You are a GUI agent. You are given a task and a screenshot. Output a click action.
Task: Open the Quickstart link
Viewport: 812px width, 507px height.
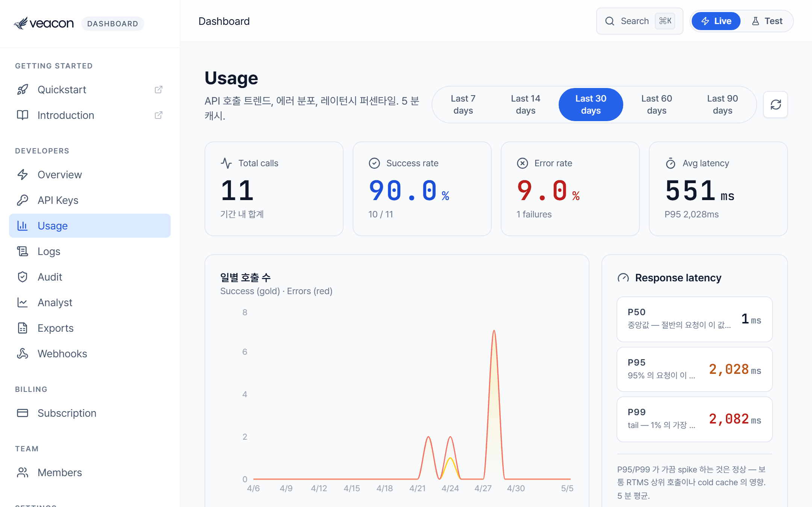point(90,90)
